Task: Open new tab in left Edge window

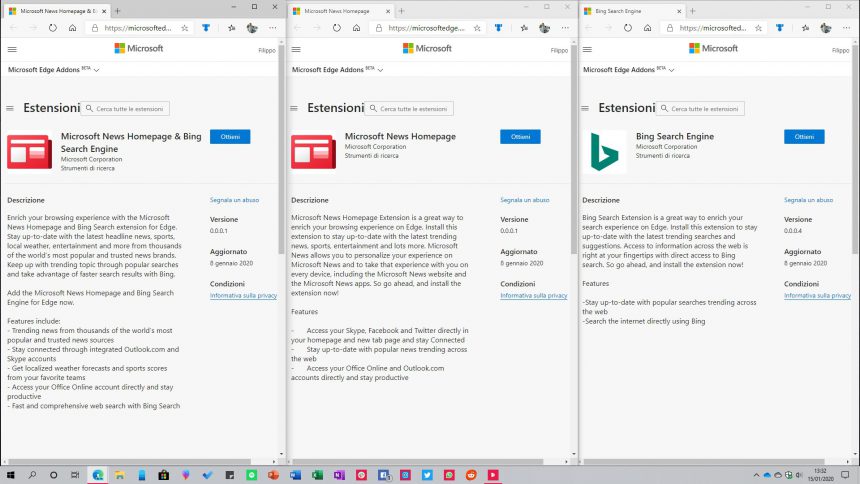Action: pyautogui.click(x=117, y=11)
